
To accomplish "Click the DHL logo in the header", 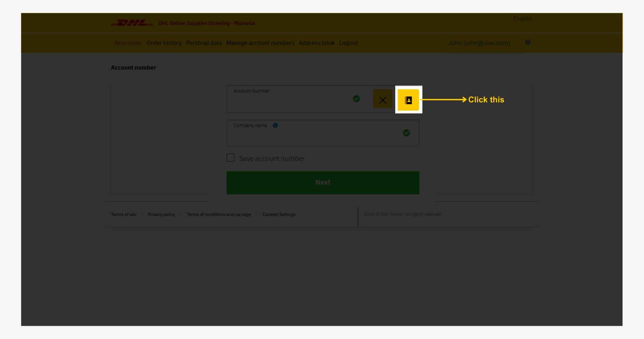I will pos(132,23).
